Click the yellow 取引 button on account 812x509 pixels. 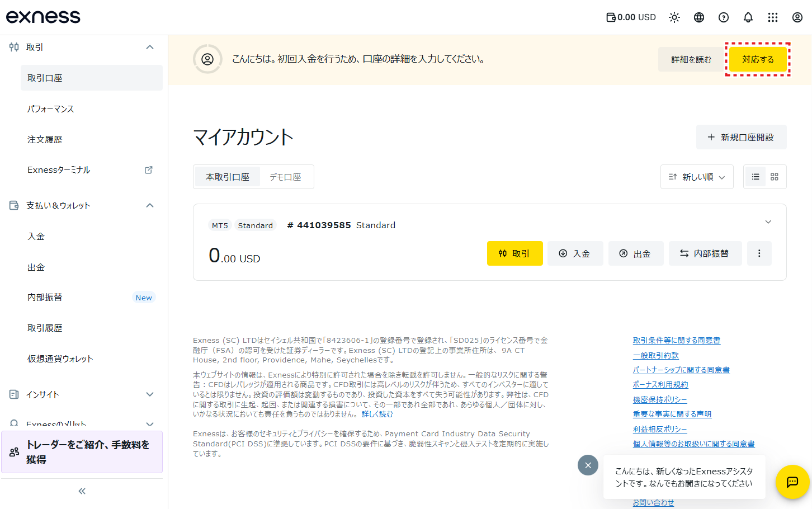tap(514, 253)
